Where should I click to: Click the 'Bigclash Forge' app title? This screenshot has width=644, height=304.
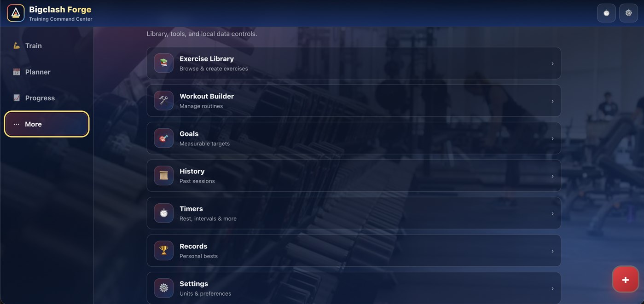click(x=60, y=9)
